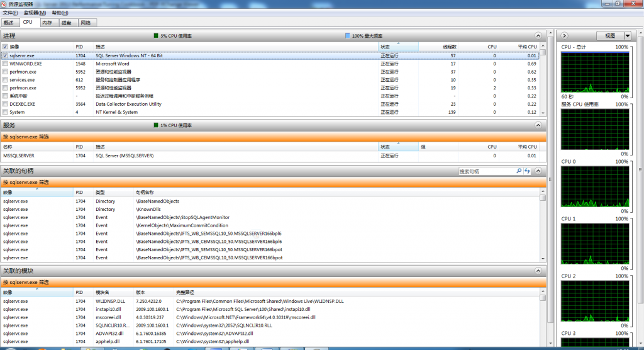Open the 监视器(M) menu

(35, 13)
